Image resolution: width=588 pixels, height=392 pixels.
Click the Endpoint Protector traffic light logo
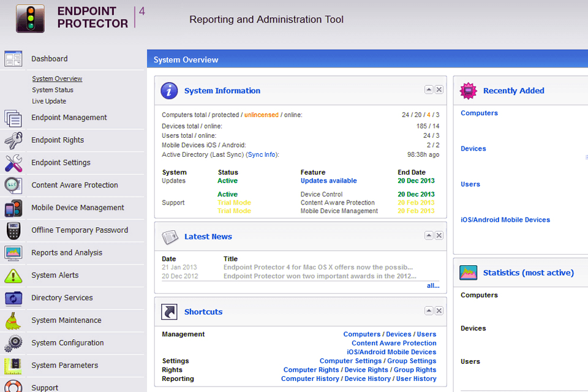point(30,19)
